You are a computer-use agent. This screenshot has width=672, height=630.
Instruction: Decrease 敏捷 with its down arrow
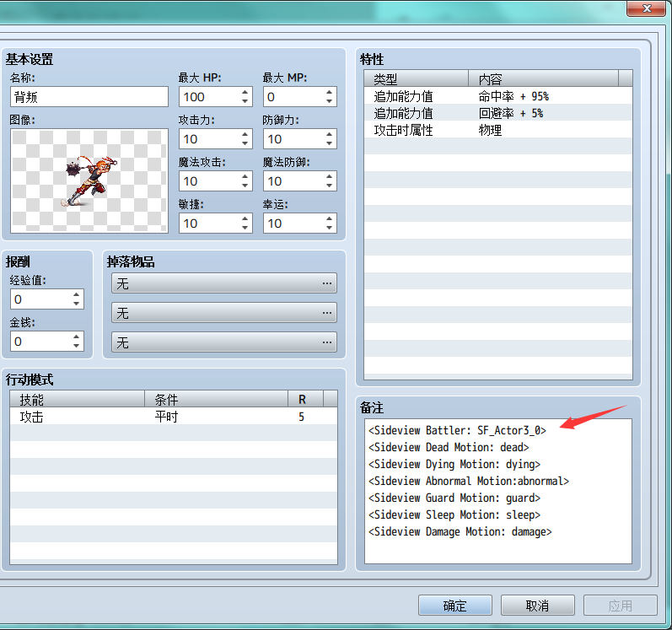pos(245,228)
